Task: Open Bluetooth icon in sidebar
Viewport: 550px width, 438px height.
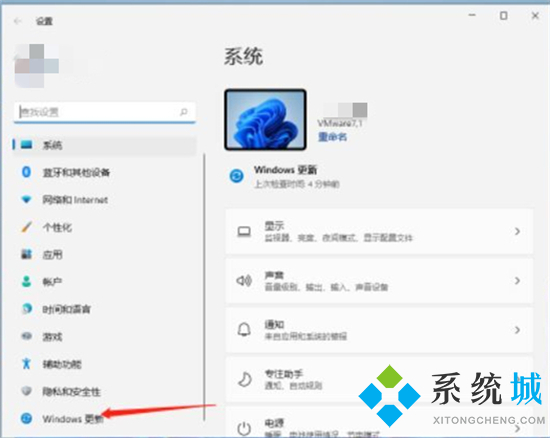Action: pos(26,172)
